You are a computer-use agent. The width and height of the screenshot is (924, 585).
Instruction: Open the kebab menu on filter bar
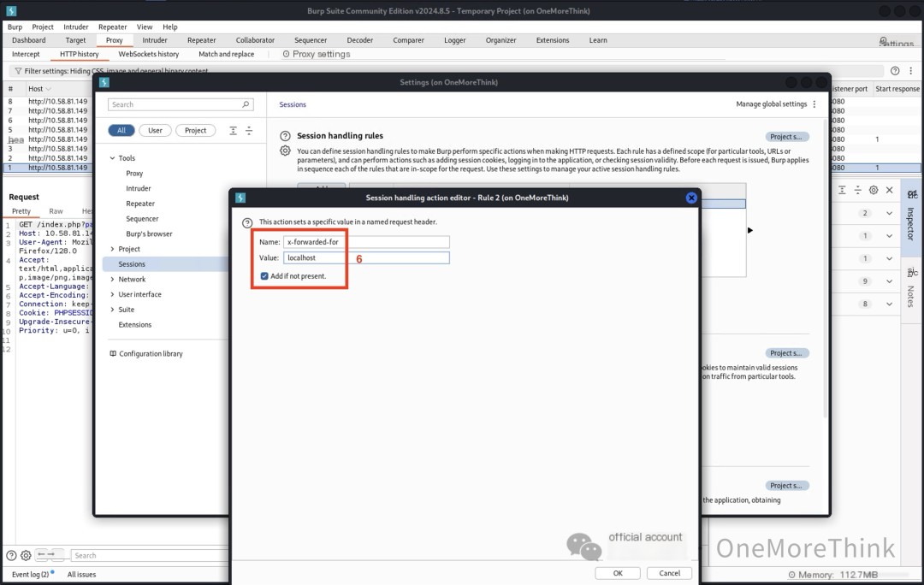910,71
